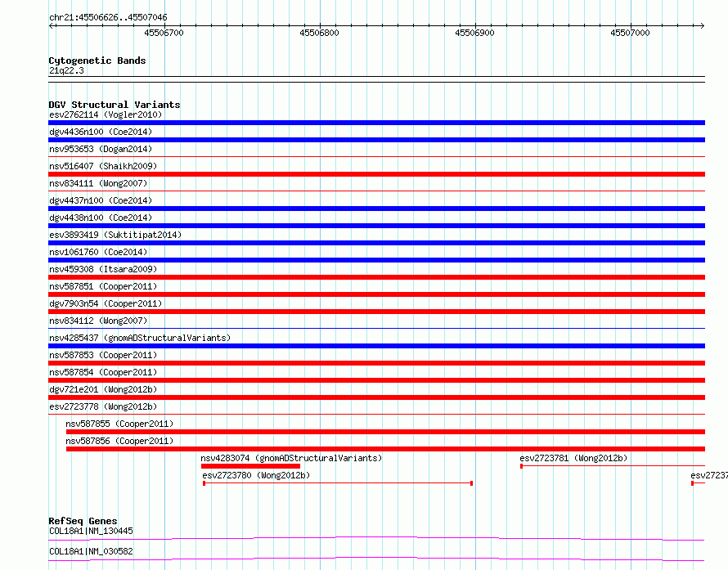Click esv2723780 (Wong2012b) variant label
This screenshot has width=728, height=570.
[256, 475]
